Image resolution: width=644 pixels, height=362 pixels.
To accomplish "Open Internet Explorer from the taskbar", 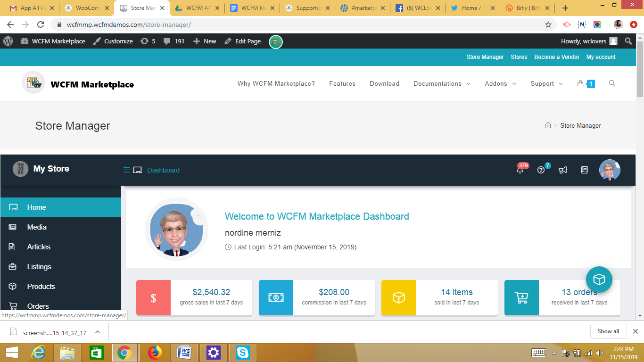I will point(38,353).
